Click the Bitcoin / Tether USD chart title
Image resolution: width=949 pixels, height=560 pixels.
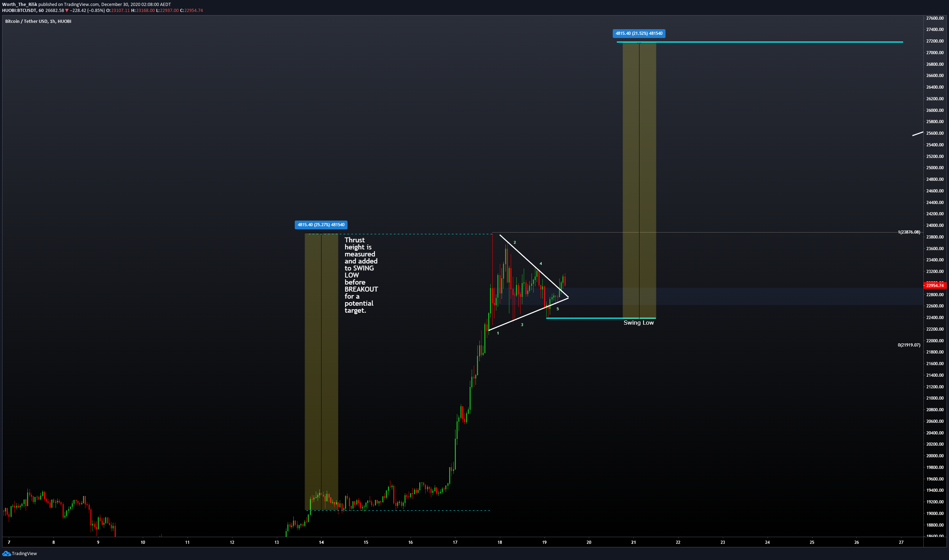38,21
